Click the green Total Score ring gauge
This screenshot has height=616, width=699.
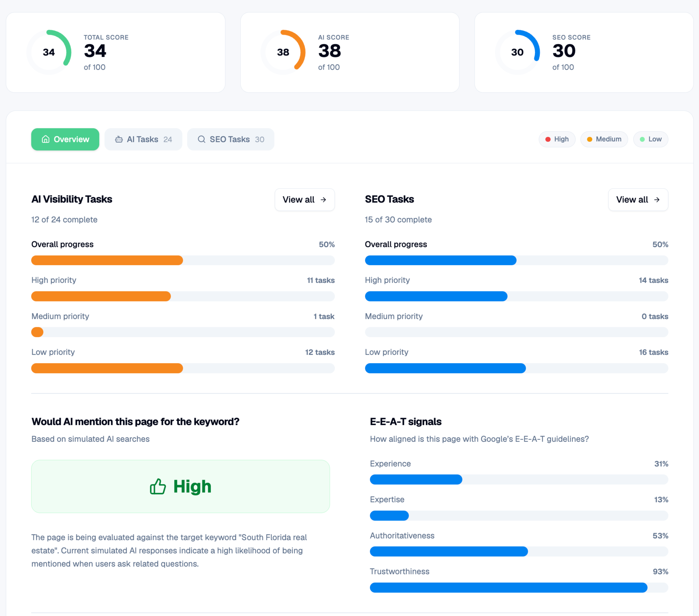coord(49,52)
